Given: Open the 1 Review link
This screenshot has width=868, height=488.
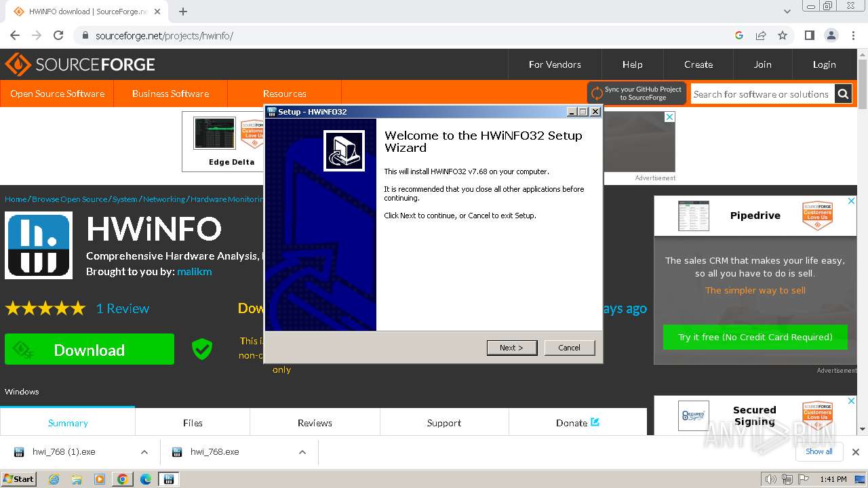Looking at the screenshot, I should click(x=123, y=308).
